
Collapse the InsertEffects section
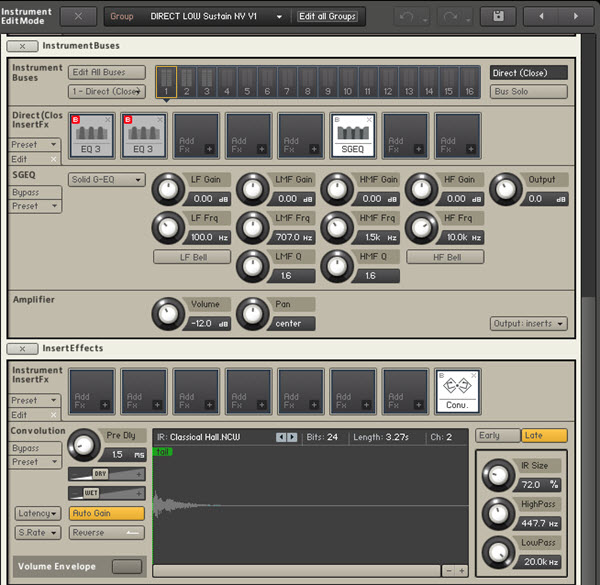coord(22,349)
